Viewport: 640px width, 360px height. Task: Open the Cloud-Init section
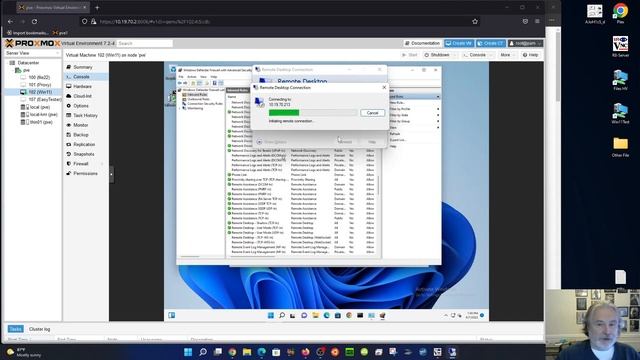tap(82, 96)
